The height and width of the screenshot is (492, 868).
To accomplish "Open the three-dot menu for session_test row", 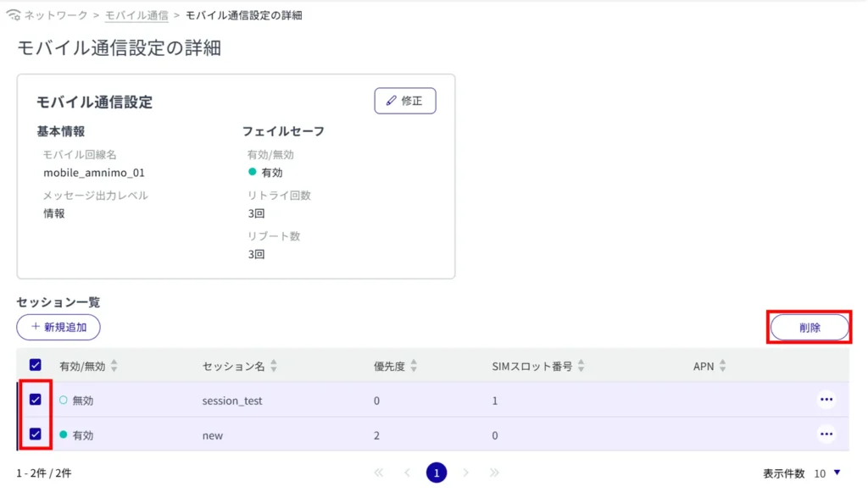I will pyautogui.click(x=826, y=400).
